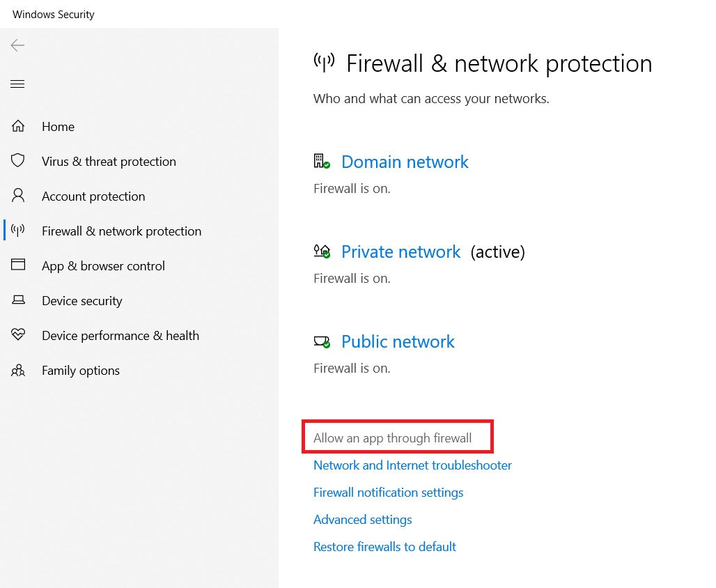This screenshot has height=588, width=716.
Task: Click the back arrow icon
Action: (x=17, y=46)
